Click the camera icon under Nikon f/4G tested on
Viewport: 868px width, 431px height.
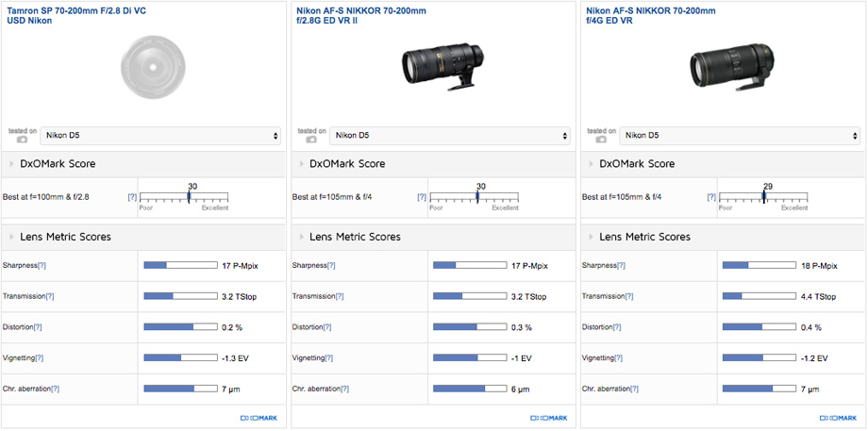click(601, 140)
